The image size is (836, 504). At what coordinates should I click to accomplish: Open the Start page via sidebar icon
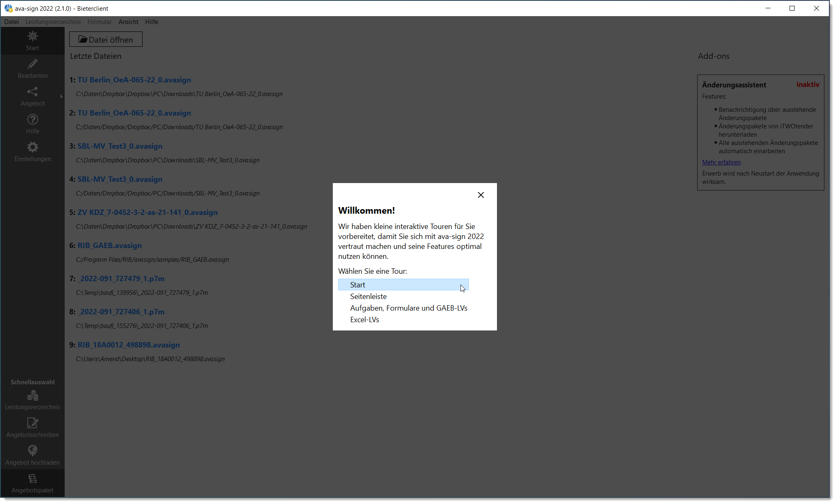click(32, 40)
